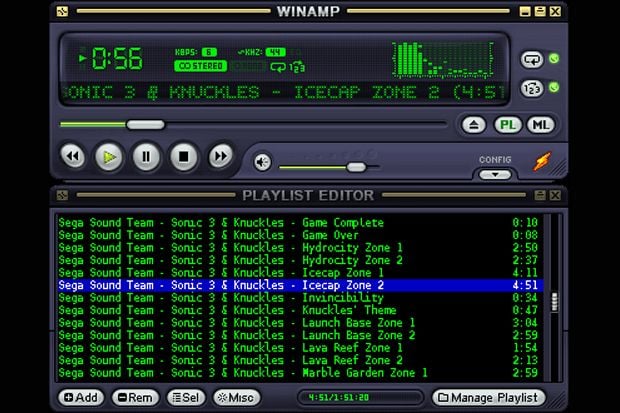This screenshot has width=620, height=413.
Task: Open the Sel selection menu in playlist
Action: (186, 397)
